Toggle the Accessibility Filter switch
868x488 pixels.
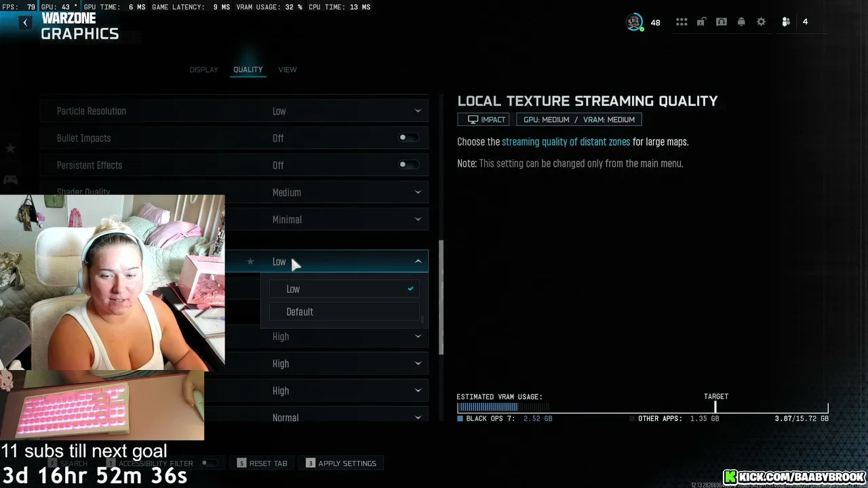(210, 463)
